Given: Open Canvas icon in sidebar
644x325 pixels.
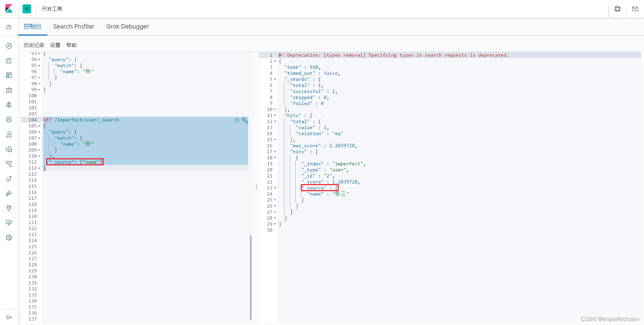Looking at the screenshot, I should [x=9, y=90].
